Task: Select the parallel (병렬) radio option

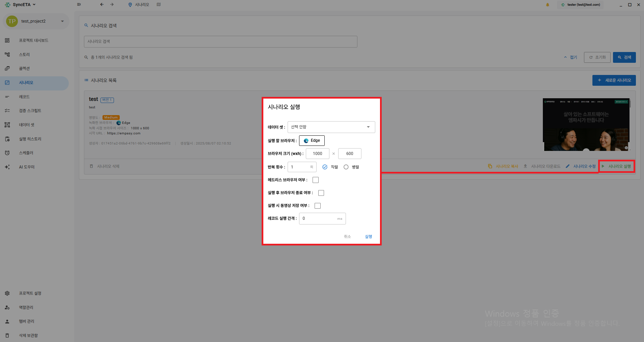Action: click(346, 167)
